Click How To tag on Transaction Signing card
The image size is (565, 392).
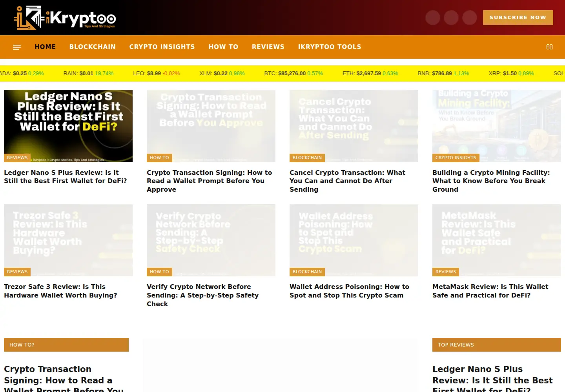(x=159, y=158)
